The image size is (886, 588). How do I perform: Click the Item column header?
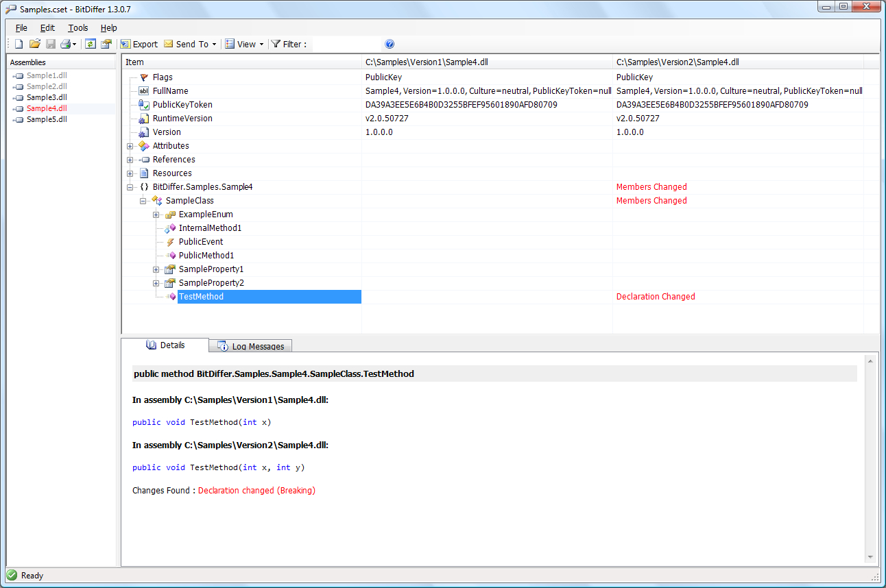241,62
